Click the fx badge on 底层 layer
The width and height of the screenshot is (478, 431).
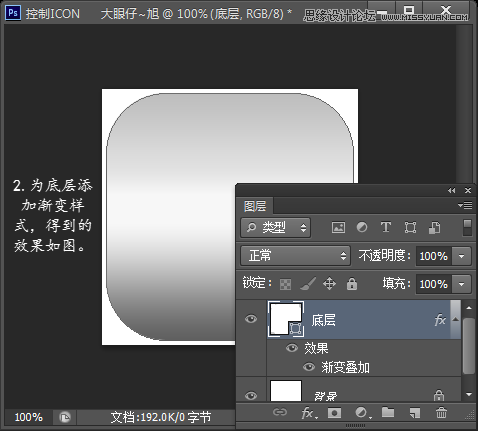(440, 320)
